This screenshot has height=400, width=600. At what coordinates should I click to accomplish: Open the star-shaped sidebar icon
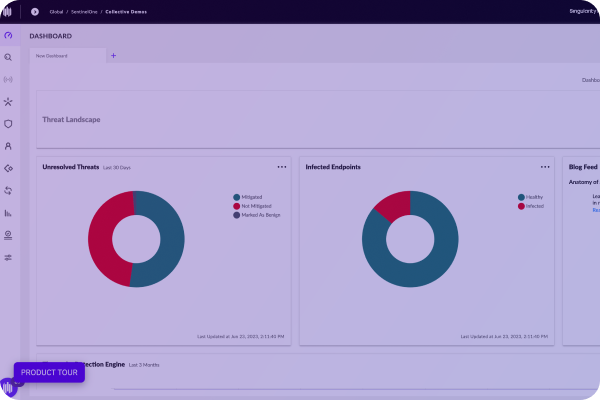coord(8,101)
